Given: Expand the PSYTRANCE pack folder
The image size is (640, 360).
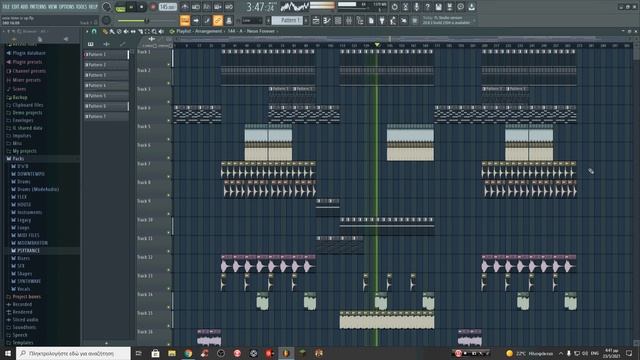Looking at the screenshot, I should [x=28, y=251].
